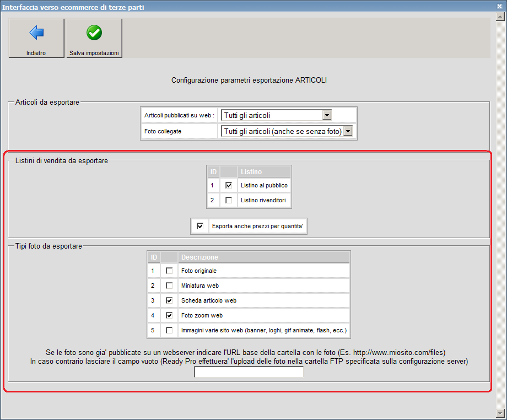Uncheck the 'Foto zoom web' checkbox
Image resolution: width=507 pixels, height=420 pixels.
169,315
